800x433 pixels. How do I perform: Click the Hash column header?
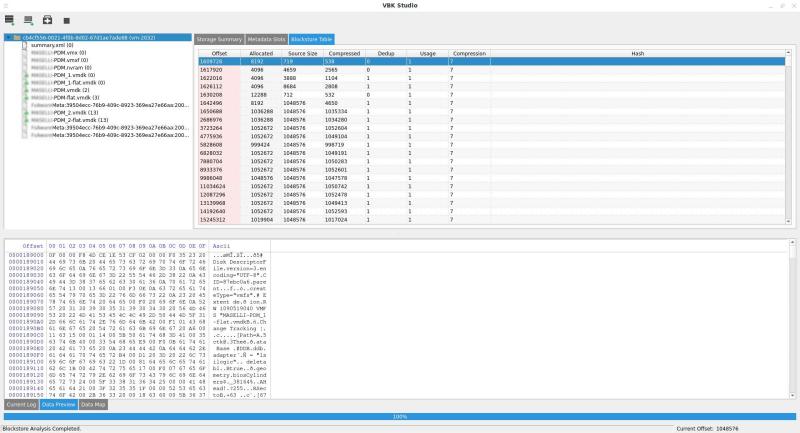[637, 53]
